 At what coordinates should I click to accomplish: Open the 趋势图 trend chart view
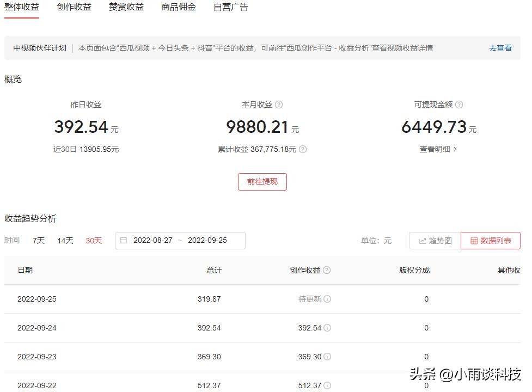[435, 240]
